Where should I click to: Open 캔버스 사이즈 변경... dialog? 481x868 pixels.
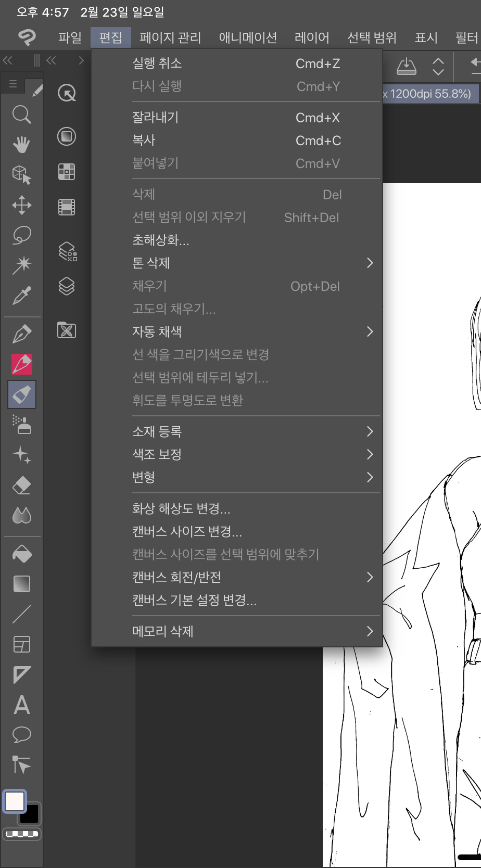click(237, 531)
